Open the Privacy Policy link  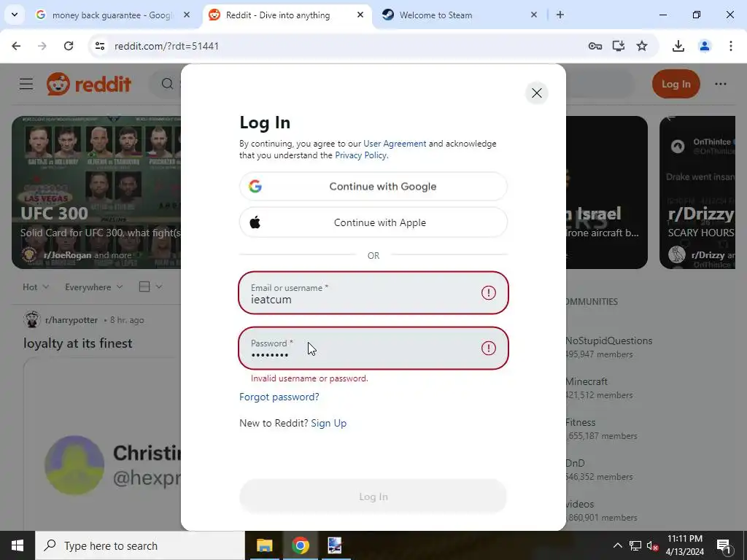[360, 155]
